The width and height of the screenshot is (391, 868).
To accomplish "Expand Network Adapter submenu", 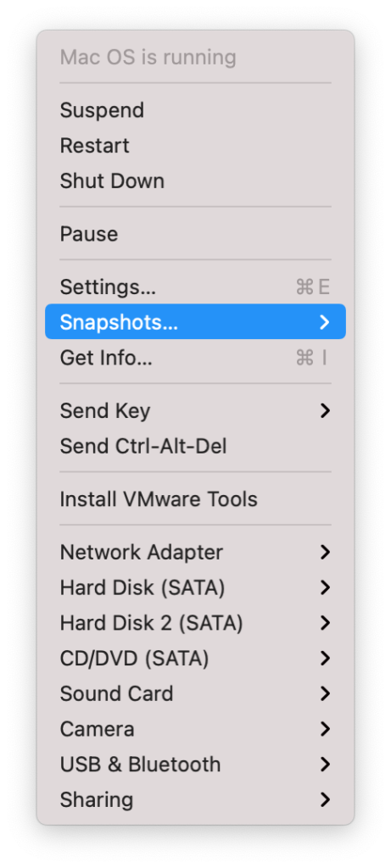I will (195, 552).
